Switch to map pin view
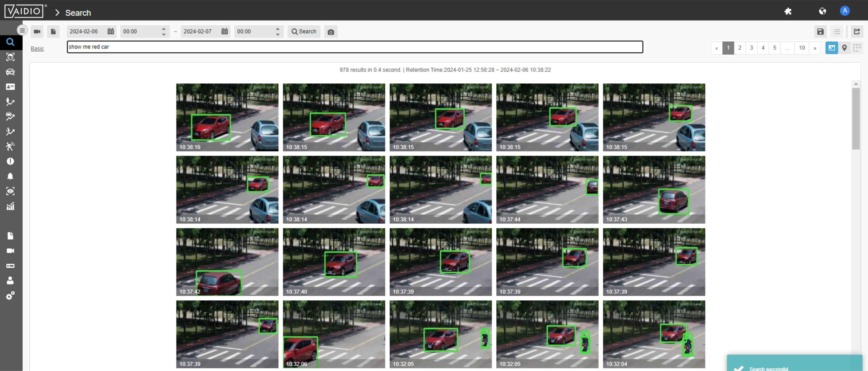868x371 pixels. click(x=844, y=48)
